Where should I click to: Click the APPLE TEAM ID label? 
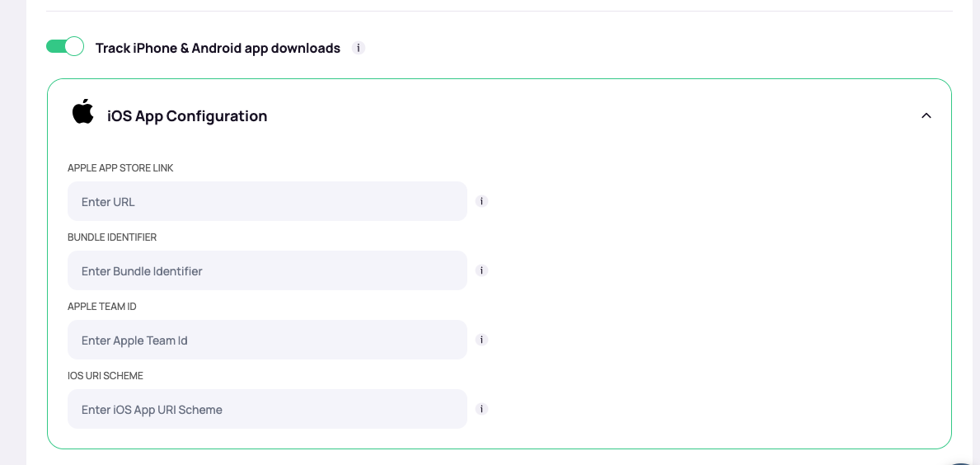(102, 307)
